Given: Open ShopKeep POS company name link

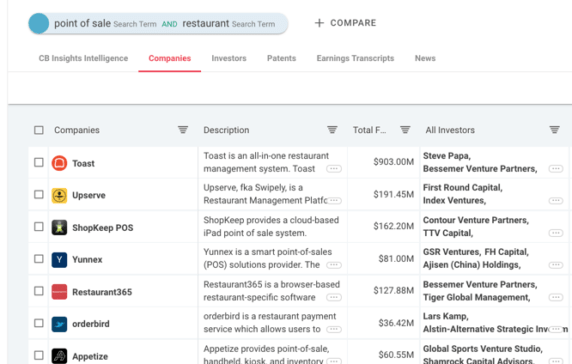Looking at the screenshot, I should [x=103, y=228].
